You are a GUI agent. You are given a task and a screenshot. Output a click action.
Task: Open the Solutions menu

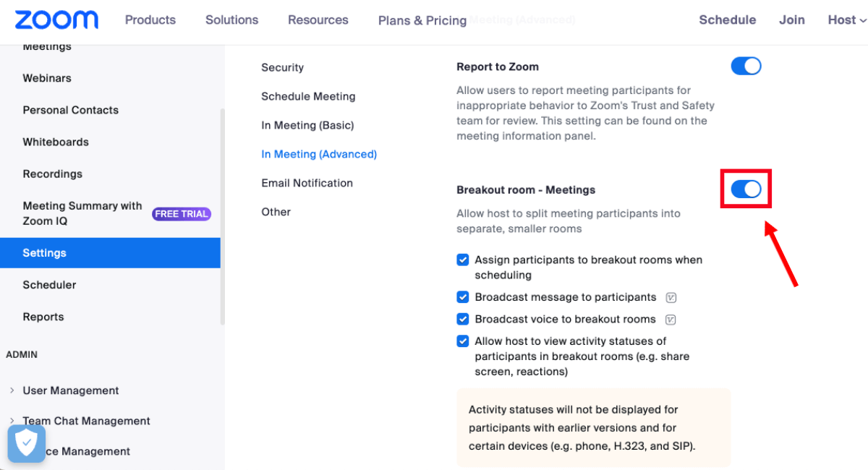(232, 20)
